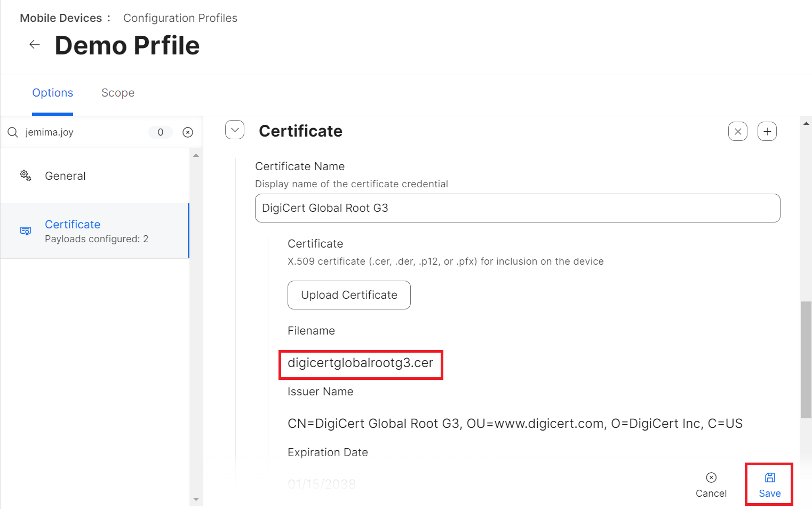The width and height of the screenshot is (812, 509).
Task: Click the Expiration Date label
Action: tap(328, 452)
